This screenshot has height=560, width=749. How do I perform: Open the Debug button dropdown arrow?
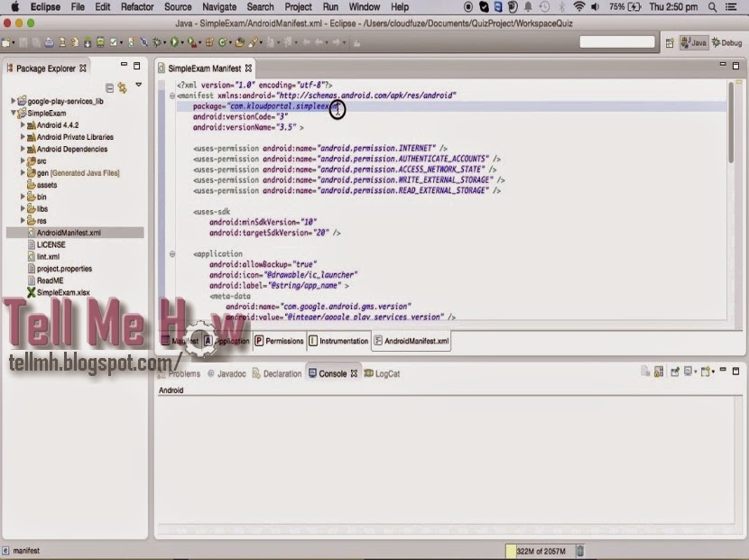tap(165, 43)
